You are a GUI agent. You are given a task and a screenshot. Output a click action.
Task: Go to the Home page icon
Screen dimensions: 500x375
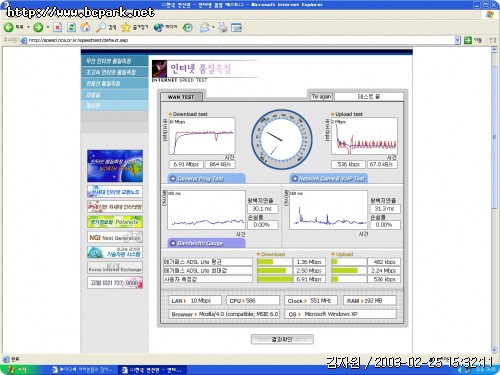coord(85,27)
